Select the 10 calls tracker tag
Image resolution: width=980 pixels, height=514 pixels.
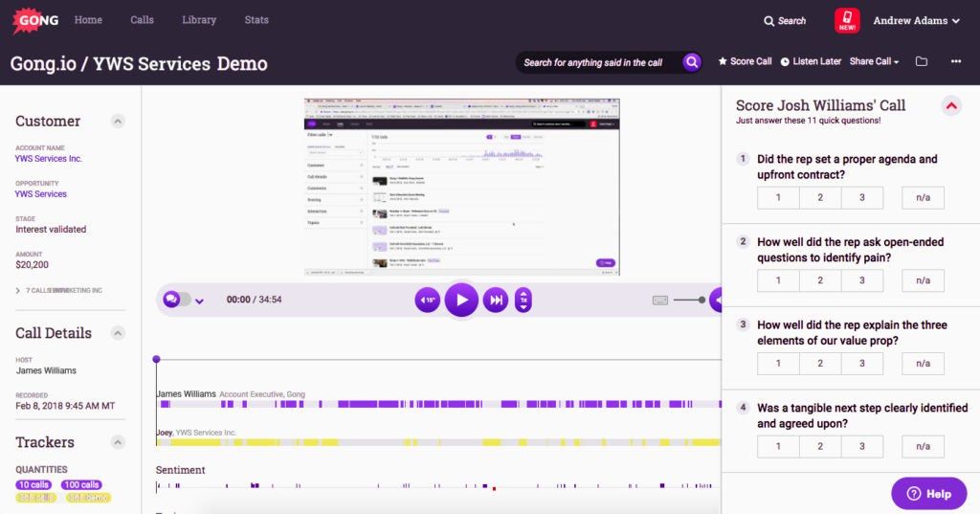coord(33,485)
